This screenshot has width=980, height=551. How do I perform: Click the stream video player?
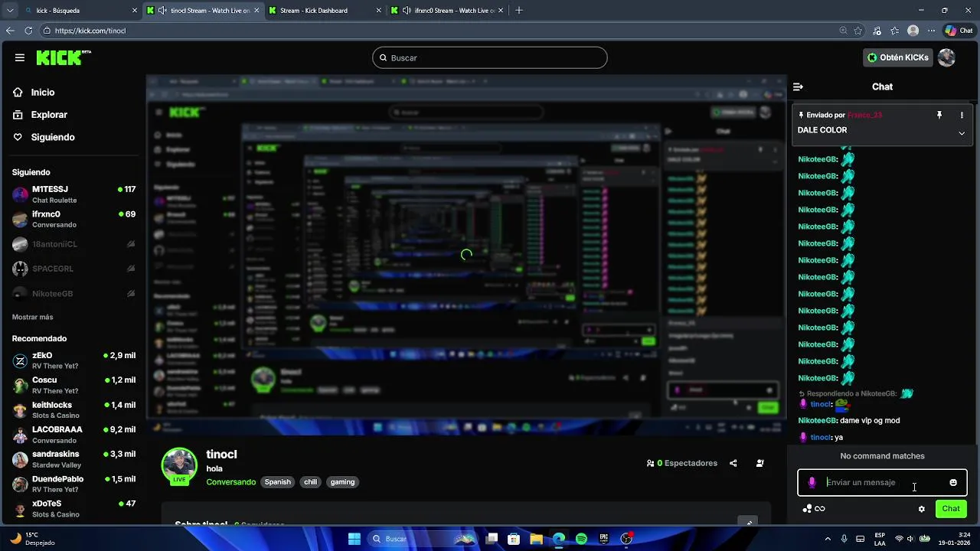(x=466, y=255)
